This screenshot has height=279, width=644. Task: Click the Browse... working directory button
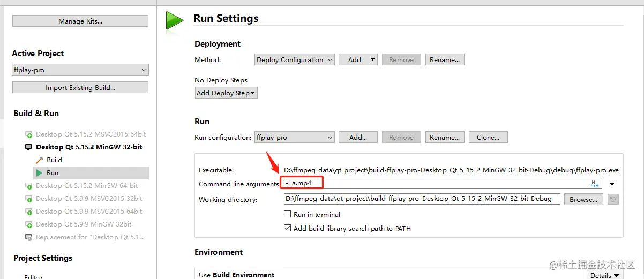583,199
